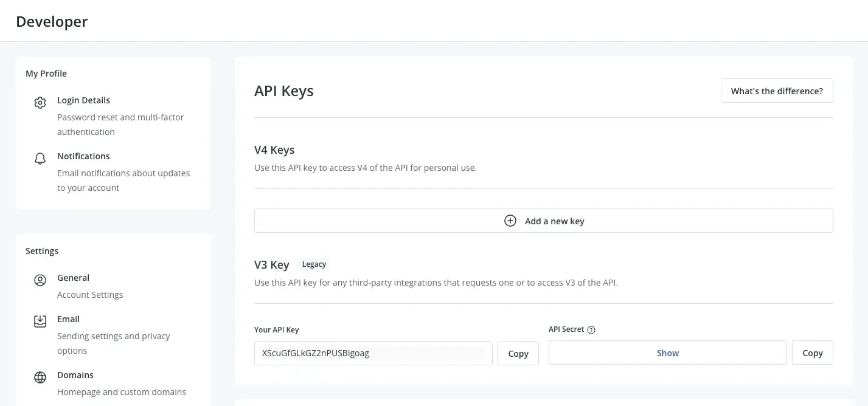Click the API Keys heading
Image resolution: width=868 pixels, height=406 pixels.
[284, 91]
